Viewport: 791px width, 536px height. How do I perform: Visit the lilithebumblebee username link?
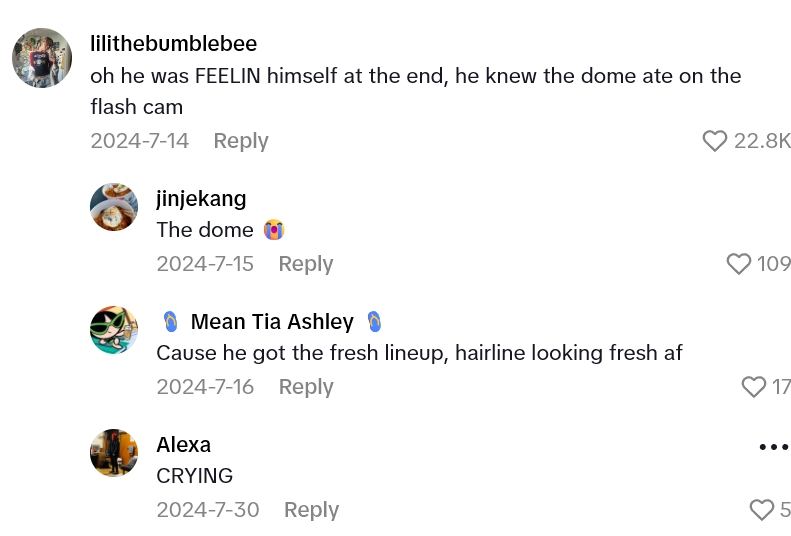[173, 44]
